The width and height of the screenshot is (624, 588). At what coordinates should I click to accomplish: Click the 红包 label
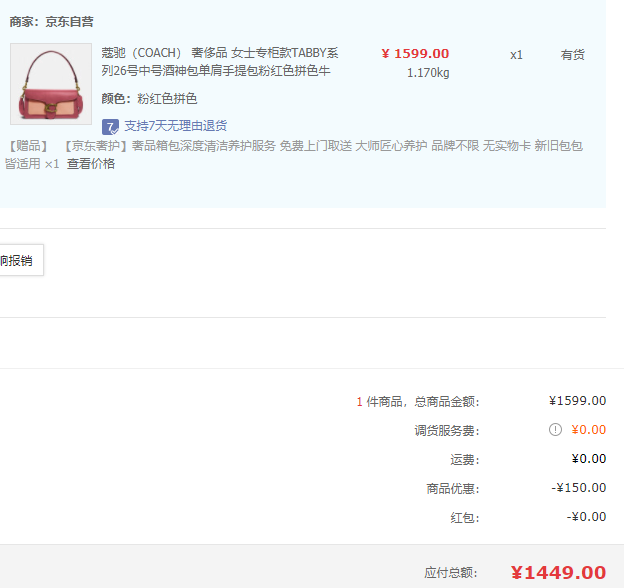[465, 518]
